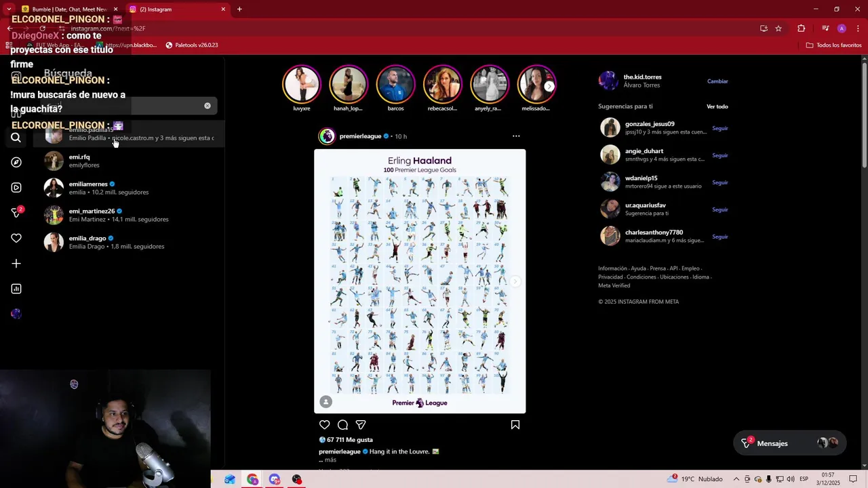This screenshot has width=868, height=488.
Task: Open the floating Mensajes button
Action: click(x=789, y=443)
